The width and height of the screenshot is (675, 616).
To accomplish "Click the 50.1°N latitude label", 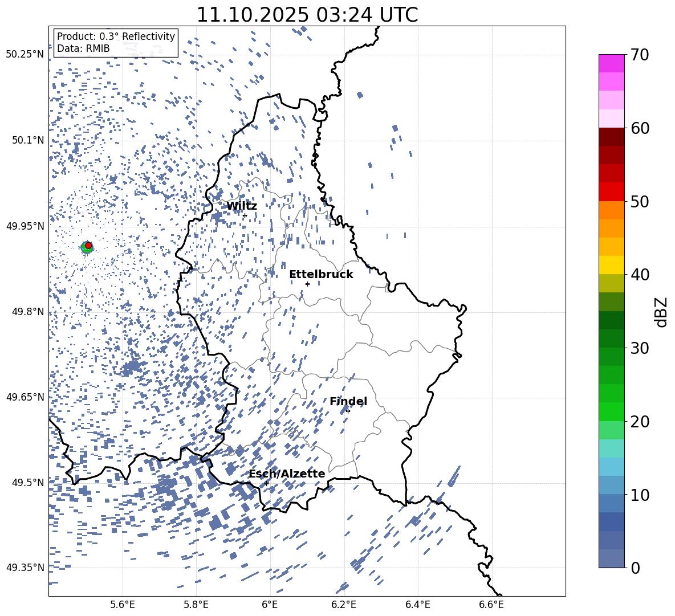I will 28,140.
